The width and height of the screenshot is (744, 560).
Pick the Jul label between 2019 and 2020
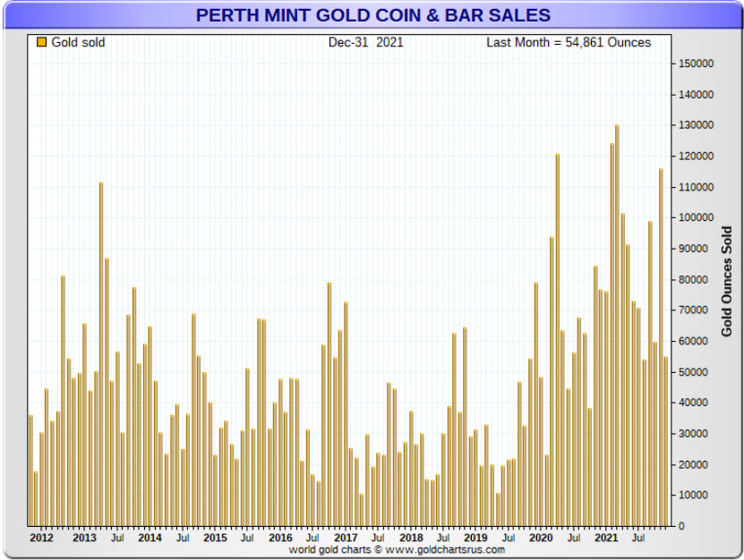[x=509, y=538]
